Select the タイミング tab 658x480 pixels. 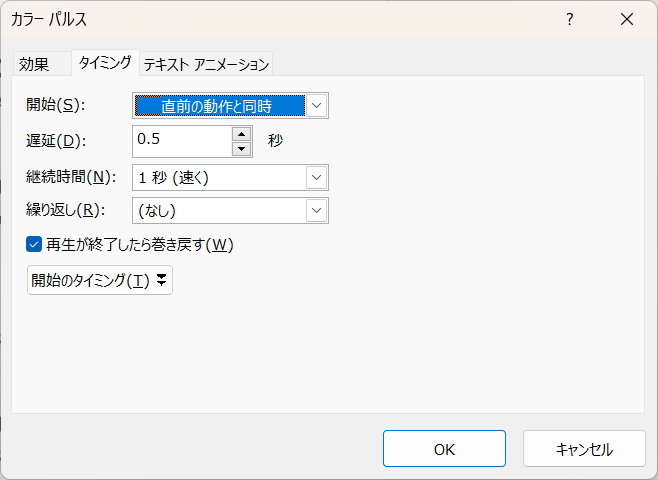pos(105,63)
